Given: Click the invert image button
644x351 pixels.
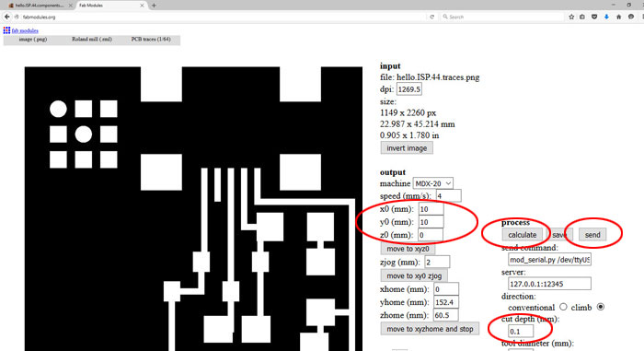Looking at the screenshot, I should [407, 148].
